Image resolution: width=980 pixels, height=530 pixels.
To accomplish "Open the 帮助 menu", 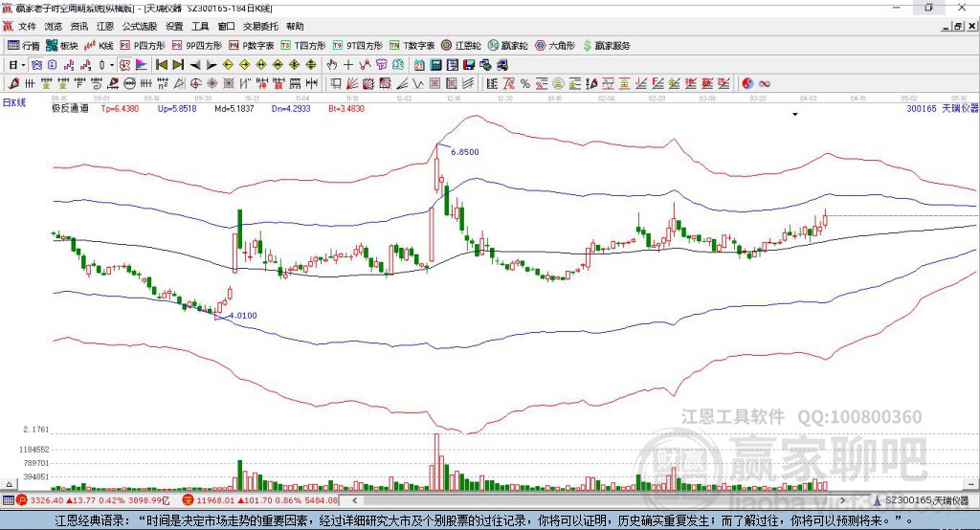I will 295,26.
